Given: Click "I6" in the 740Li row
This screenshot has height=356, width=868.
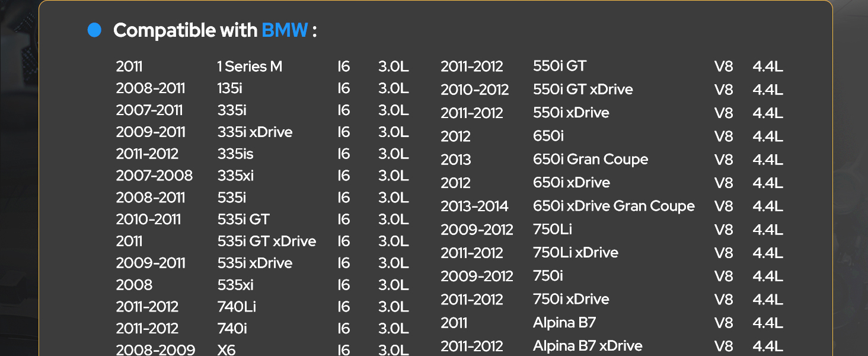Looking at the screenshot, I should point(344,307).
